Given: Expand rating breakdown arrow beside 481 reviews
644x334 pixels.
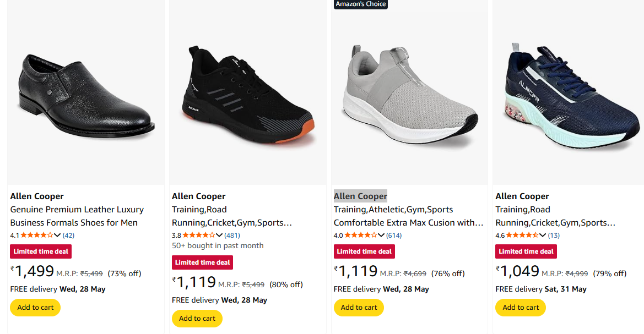Looking at the screenshot, I should tap(219, 235).
